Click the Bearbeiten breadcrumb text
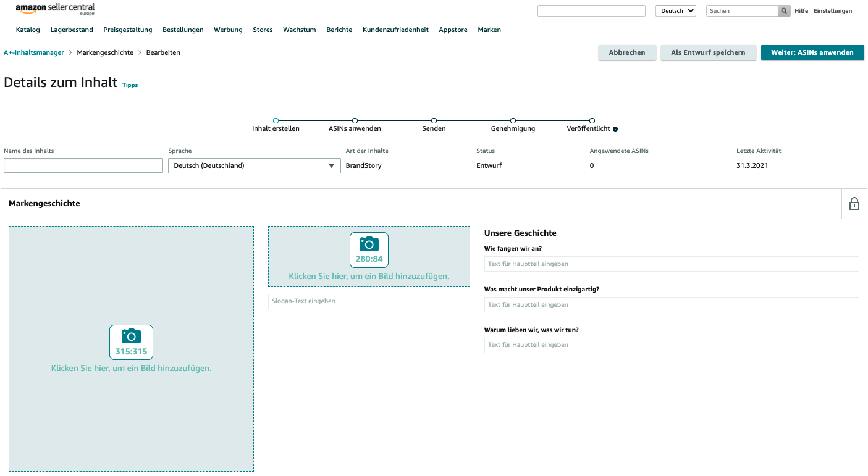868x476 pixels. tap(163, 52)
